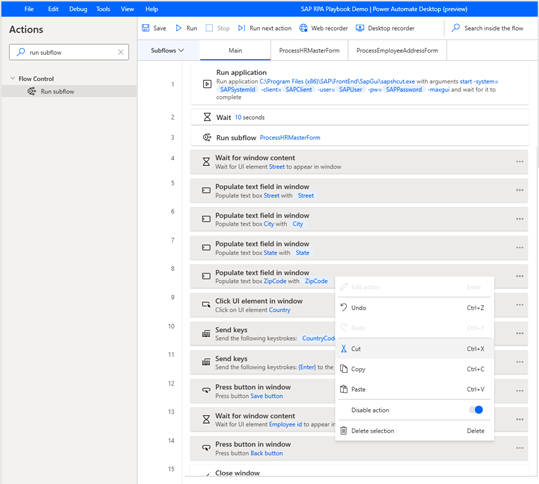This screenshot has height=484, width=539.
Task: Click the text field icon on State step
Action: pos(206,248)
